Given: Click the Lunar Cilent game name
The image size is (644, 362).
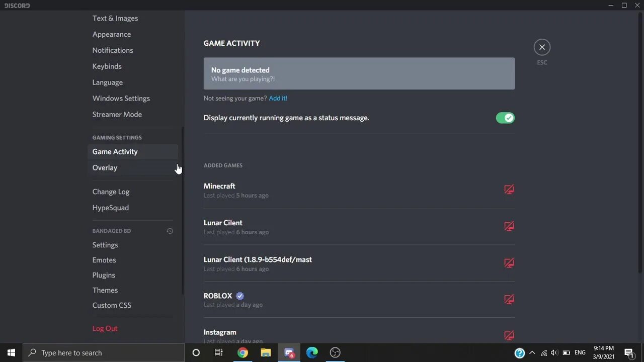Looking at the screenshot, I should click(223, 223).
